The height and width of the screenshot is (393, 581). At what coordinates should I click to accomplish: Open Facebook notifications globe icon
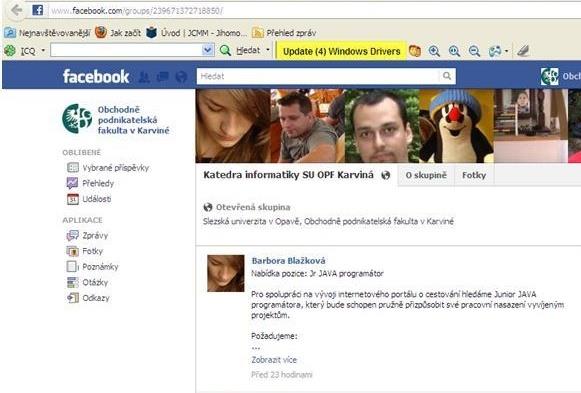(x=181, y=77)
